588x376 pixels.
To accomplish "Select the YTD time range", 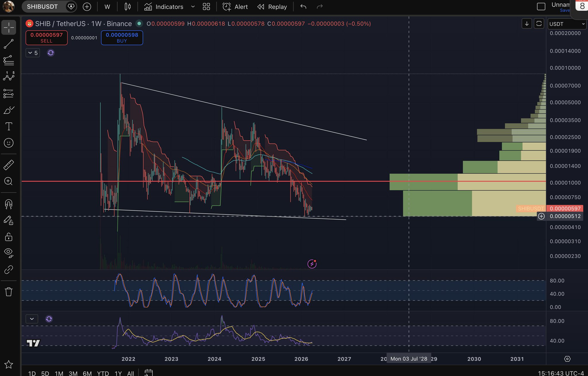I will (x=103, y=373).
